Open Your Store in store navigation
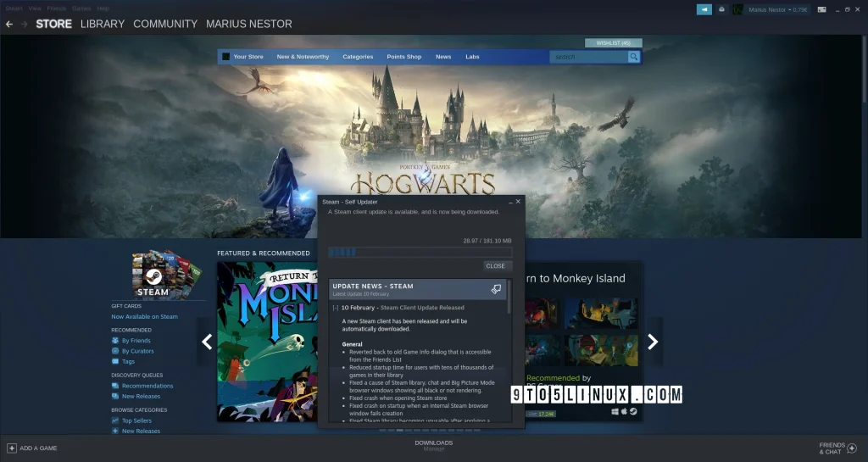868x462 pixels. pos(248,57)
